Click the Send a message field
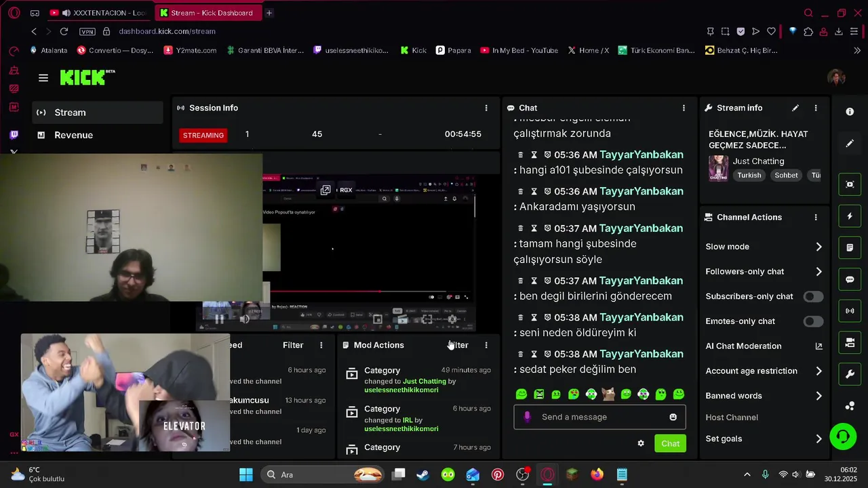Screen dimensions: 868x488 [599, 417]
